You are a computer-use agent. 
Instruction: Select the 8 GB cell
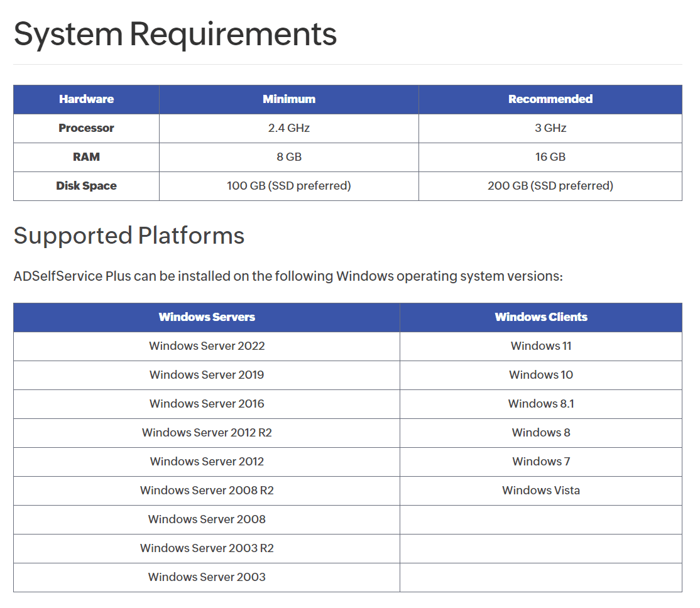pos(289,157)
